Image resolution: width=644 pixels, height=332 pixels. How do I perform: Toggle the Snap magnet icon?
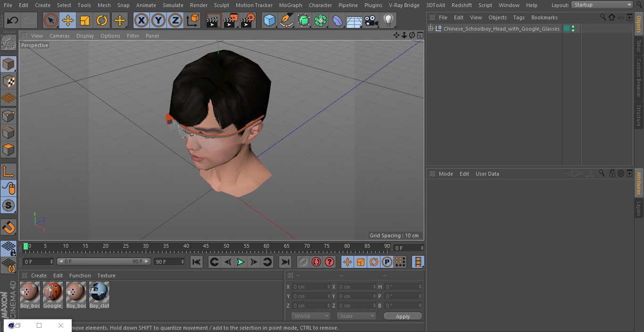pyautogui.click(x=8, y=227)
